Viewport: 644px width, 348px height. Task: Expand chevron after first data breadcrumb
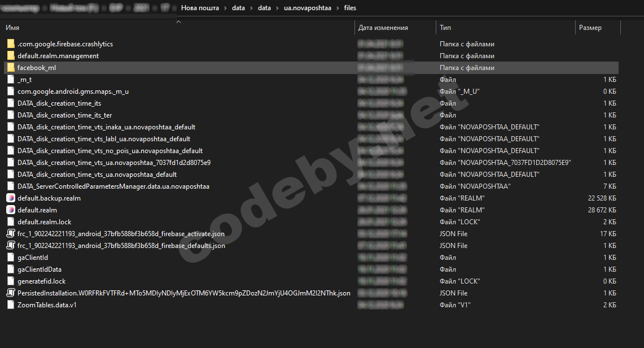tap(251, 8)
